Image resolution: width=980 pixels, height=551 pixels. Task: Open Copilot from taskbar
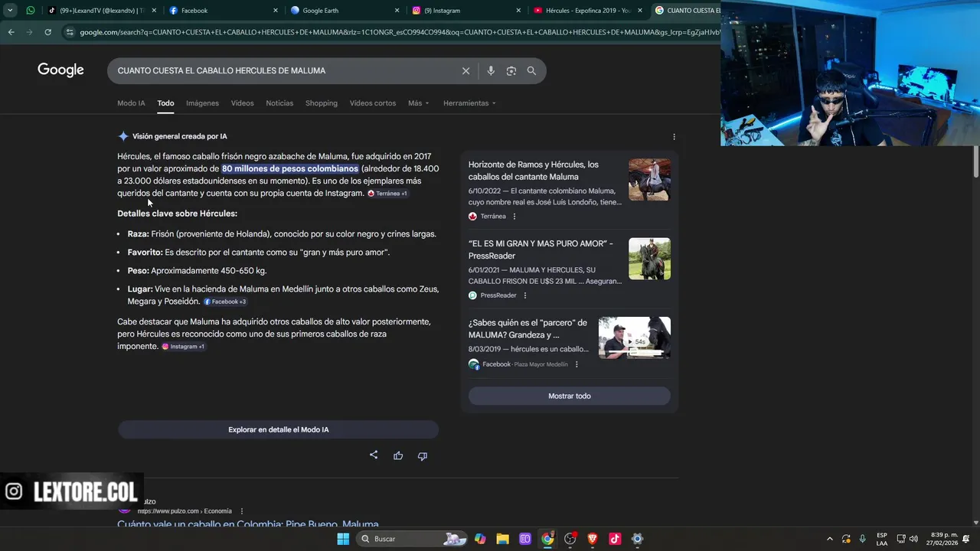tap(480, 539)
